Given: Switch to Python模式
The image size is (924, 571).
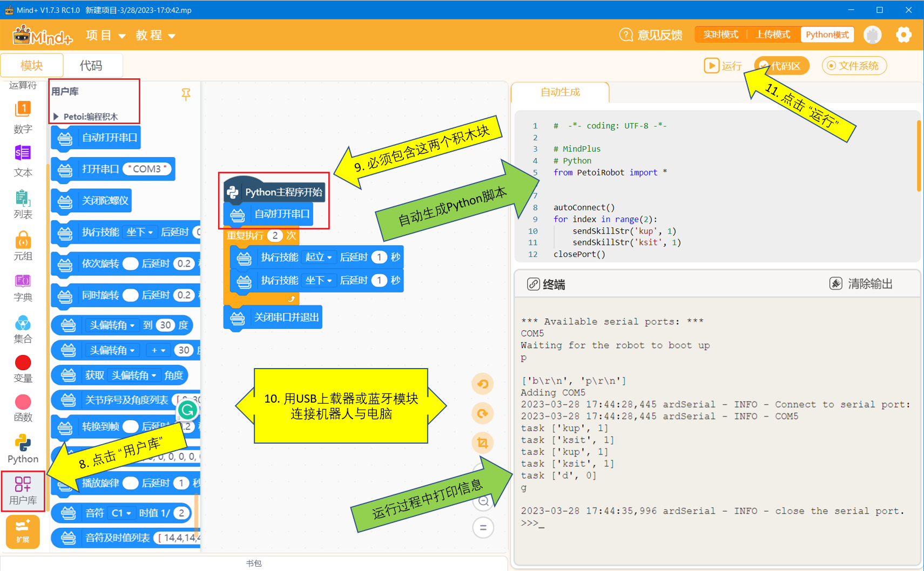Looking at the screenshot, I should tap(827, 35).
